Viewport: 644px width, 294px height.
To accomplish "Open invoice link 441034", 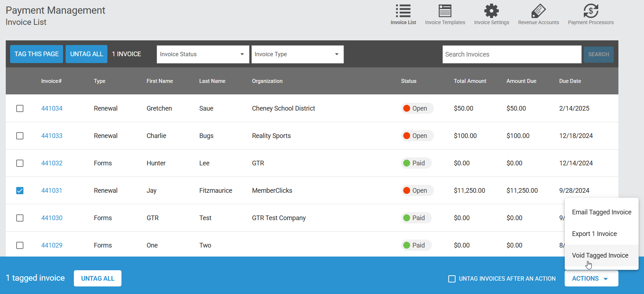I will (52, 108).
